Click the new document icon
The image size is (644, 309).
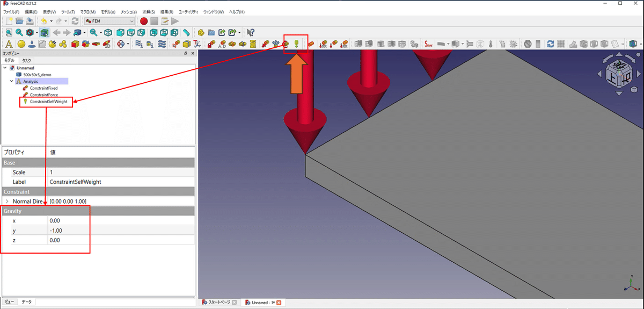[x=9, y=21]
